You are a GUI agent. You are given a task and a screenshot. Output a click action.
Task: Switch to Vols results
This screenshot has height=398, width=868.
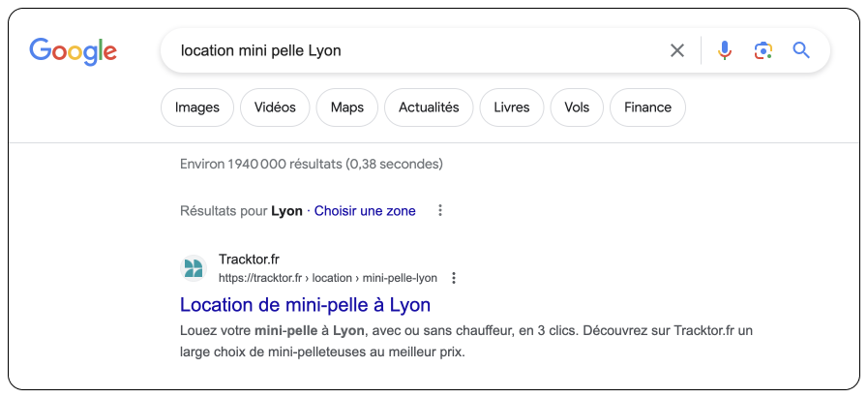pyautogui.click(x=577, y=107)
